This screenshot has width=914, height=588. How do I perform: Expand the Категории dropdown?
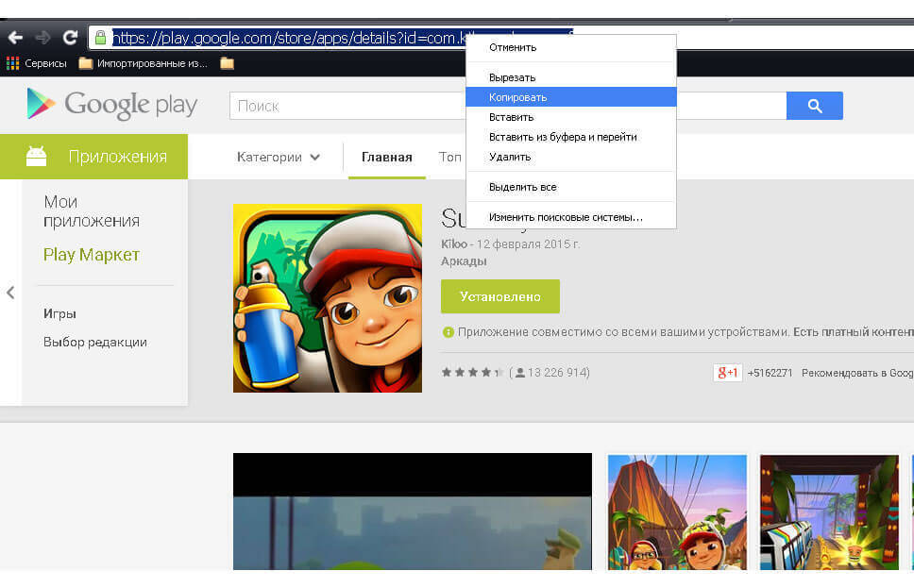click(x=278, y=157)
